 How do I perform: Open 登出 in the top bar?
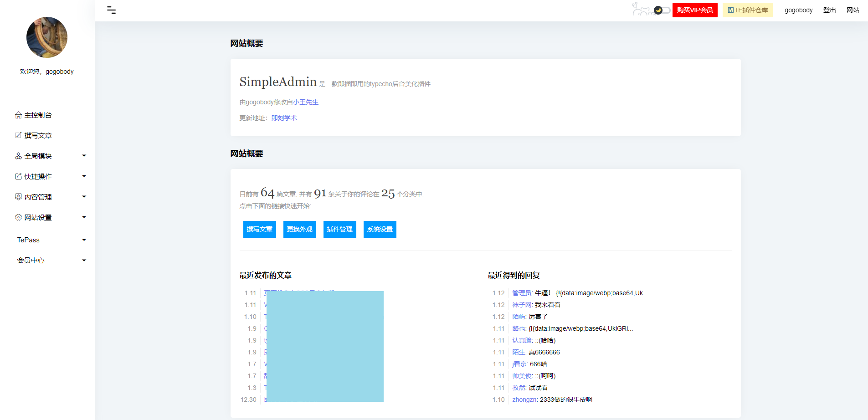click(x=829, y=10)
